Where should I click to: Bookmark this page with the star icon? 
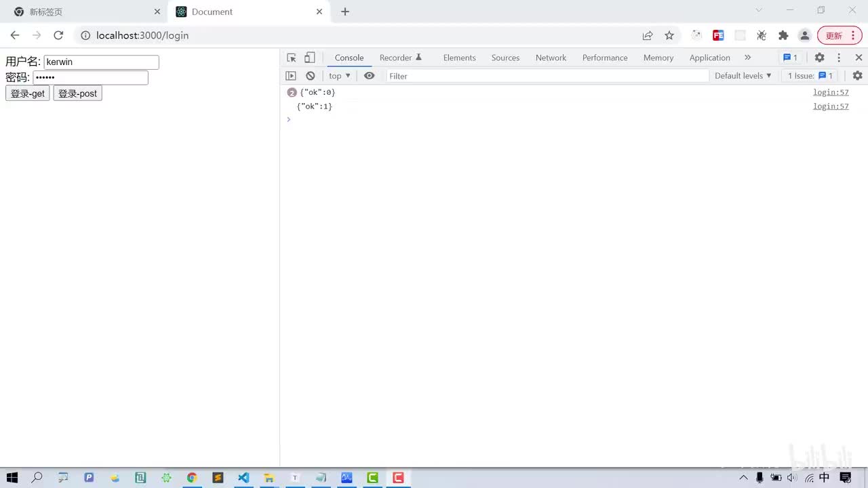[x=669, y=35]
